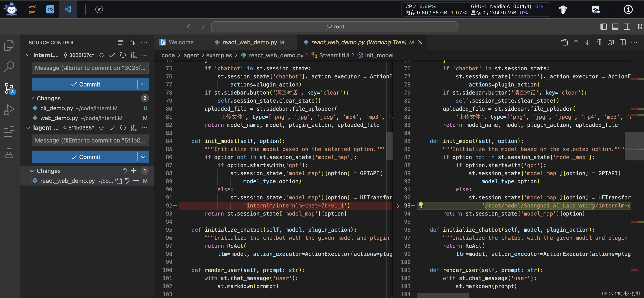Open commit options dropdown for lagent
644x298 pixels.
point(143,157)
